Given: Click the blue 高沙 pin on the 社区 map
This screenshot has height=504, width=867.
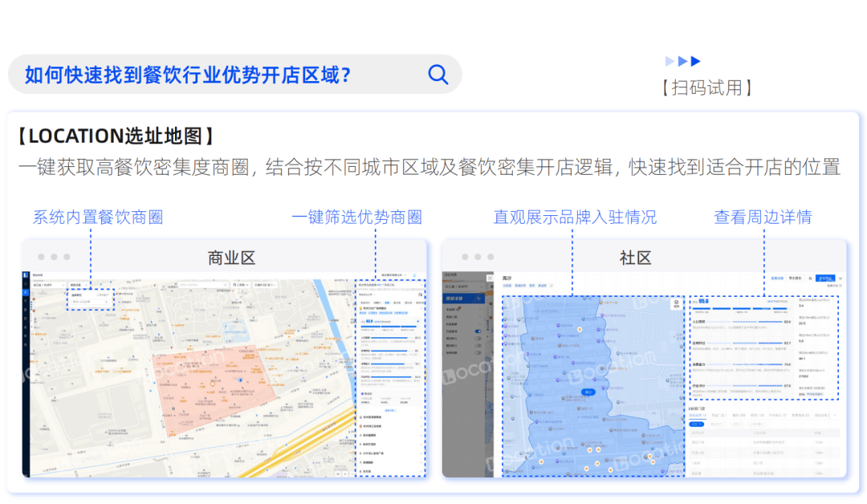Looking at the screenshot, I should pyautogui.click(x=588, y=392).
